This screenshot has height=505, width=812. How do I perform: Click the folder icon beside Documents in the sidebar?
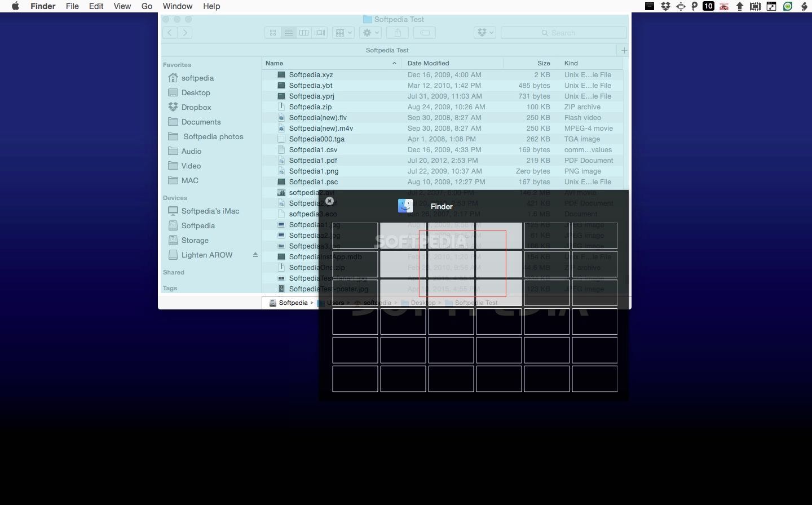point(173,122)
